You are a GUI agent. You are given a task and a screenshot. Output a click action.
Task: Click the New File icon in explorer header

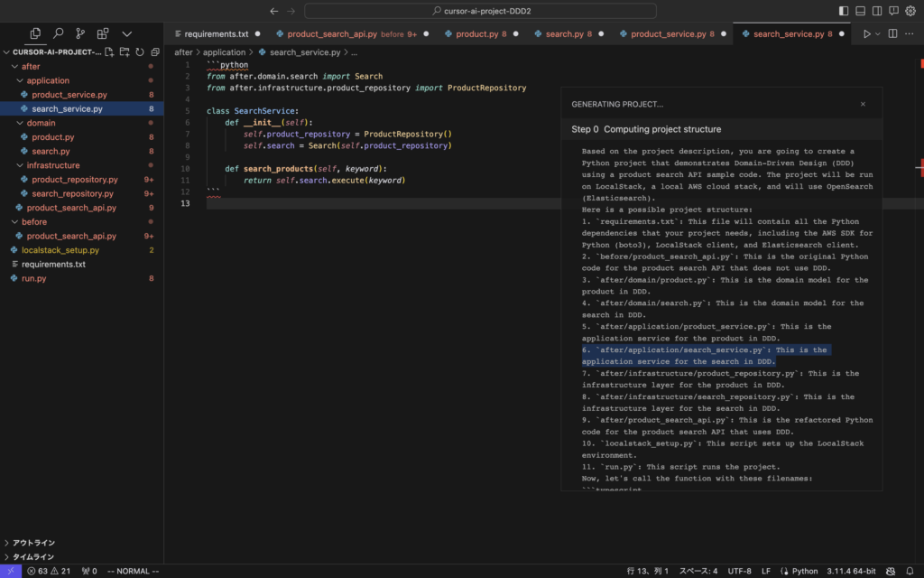tap(109, 51)
